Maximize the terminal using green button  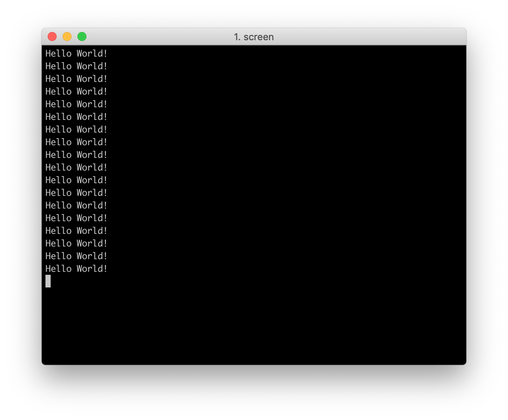(82, 36)
